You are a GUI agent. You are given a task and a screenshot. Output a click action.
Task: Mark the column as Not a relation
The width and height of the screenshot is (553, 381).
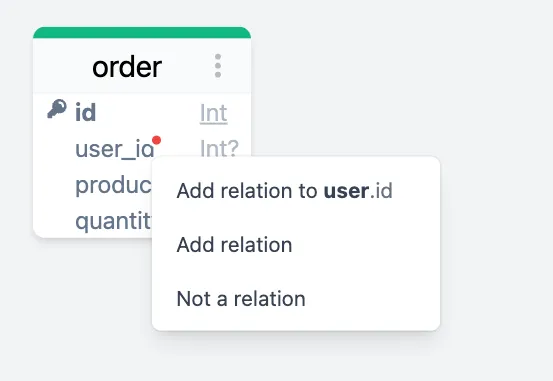pyautogui.click(x=241, y=299)
